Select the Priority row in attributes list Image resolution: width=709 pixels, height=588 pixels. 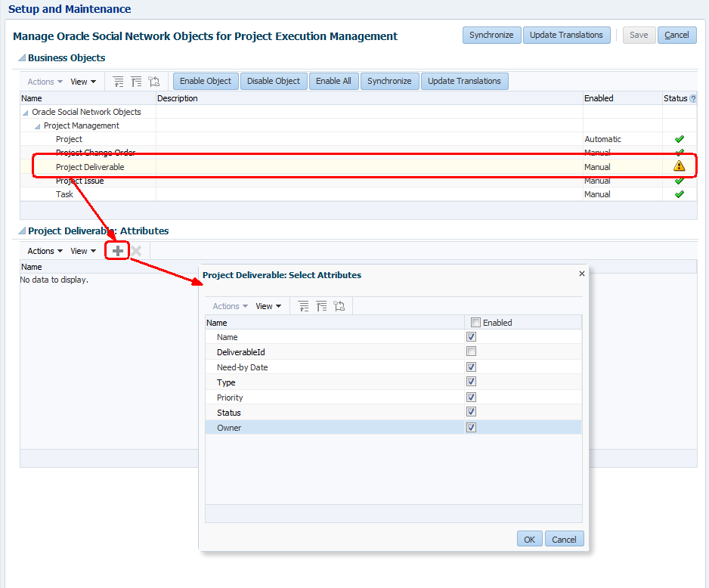pos(393,398)
